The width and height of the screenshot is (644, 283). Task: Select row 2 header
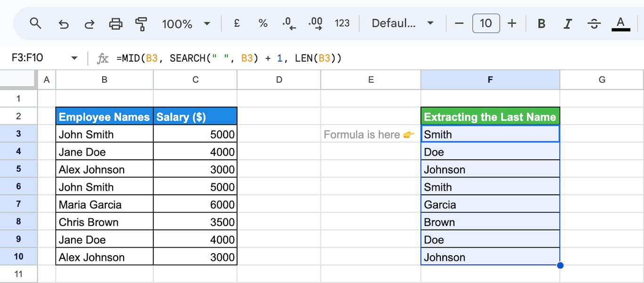(18, 116)
